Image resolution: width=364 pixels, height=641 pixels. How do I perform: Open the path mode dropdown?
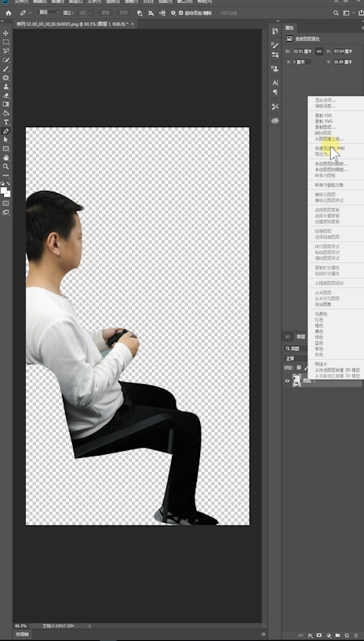[x=49, y=13]
